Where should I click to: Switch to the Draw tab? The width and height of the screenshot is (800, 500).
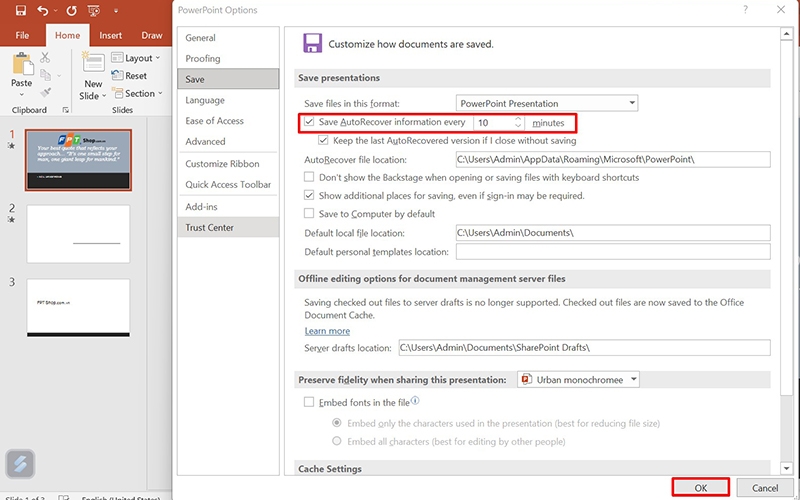coord(152,35)
